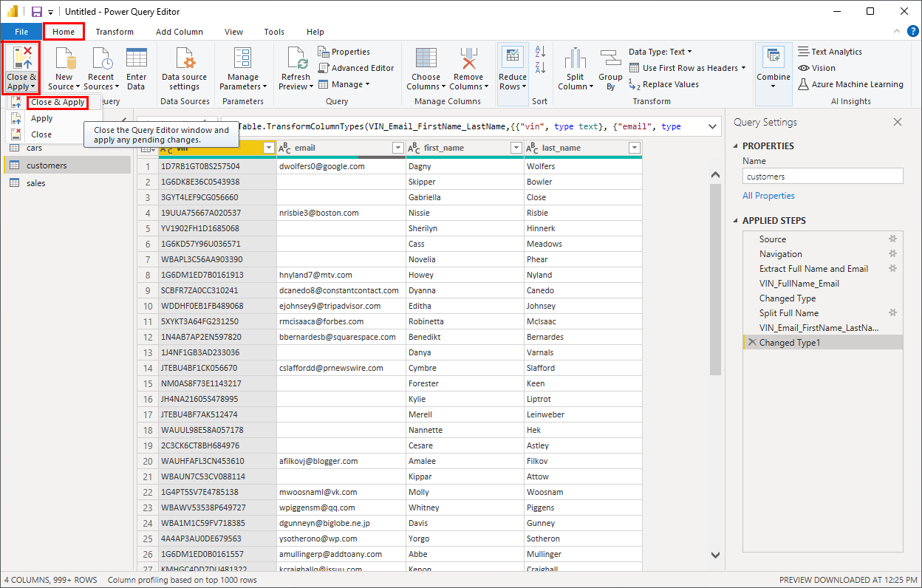Click the Remove Columns icon
922x588 pixels.
coord(468,59)
